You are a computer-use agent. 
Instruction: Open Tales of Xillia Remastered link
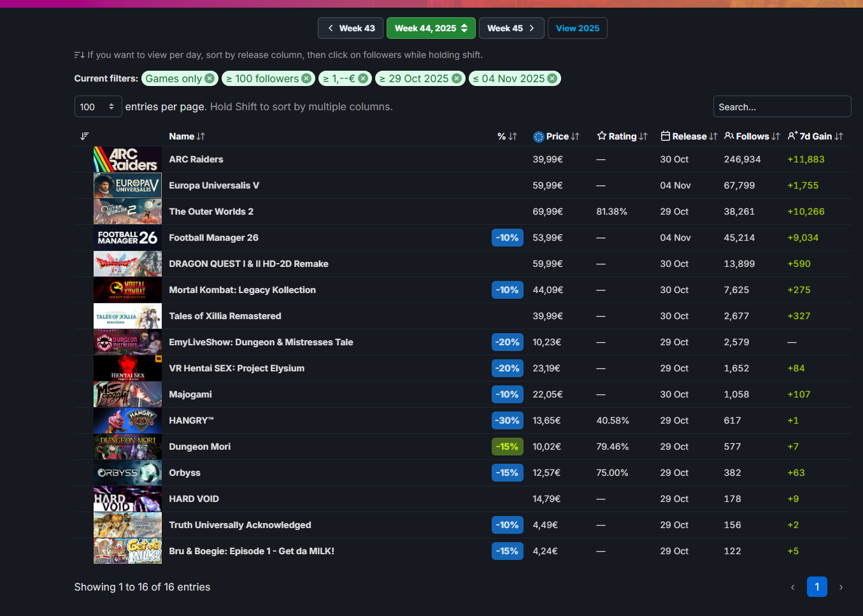[225, 316]
